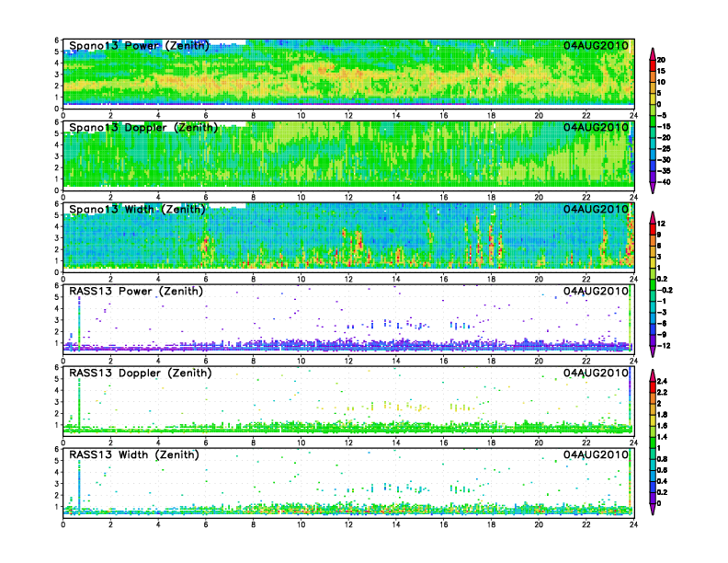728x563 pixels.
Task: Click the -35 label on the top colorbar
Action: [x=664, y=171]
